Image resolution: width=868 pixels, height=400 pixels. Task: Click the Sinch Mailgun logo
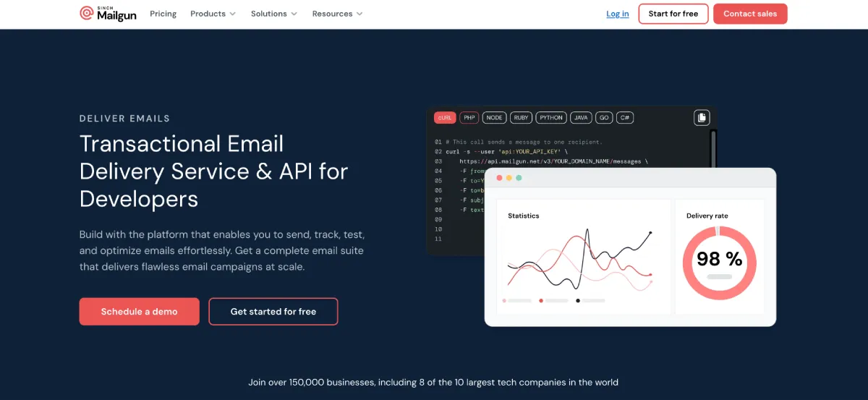(x=109, y=14)
